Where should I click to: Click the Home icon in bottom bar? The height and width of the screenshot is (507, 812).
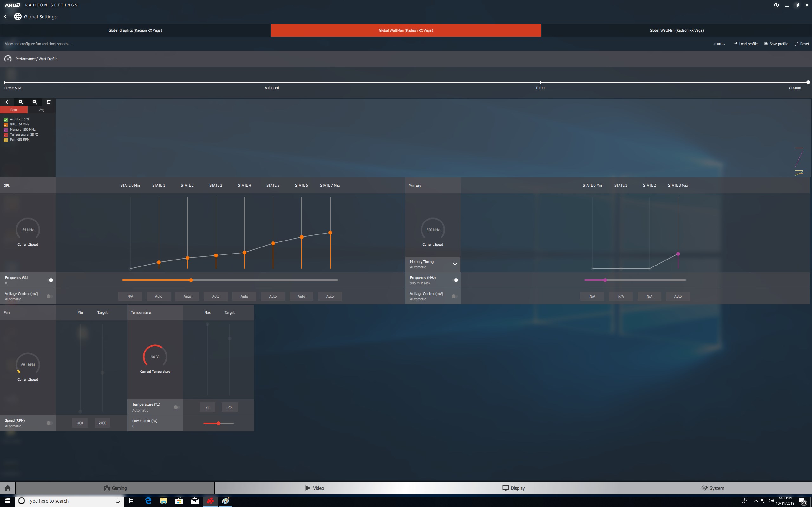(8, 488)
